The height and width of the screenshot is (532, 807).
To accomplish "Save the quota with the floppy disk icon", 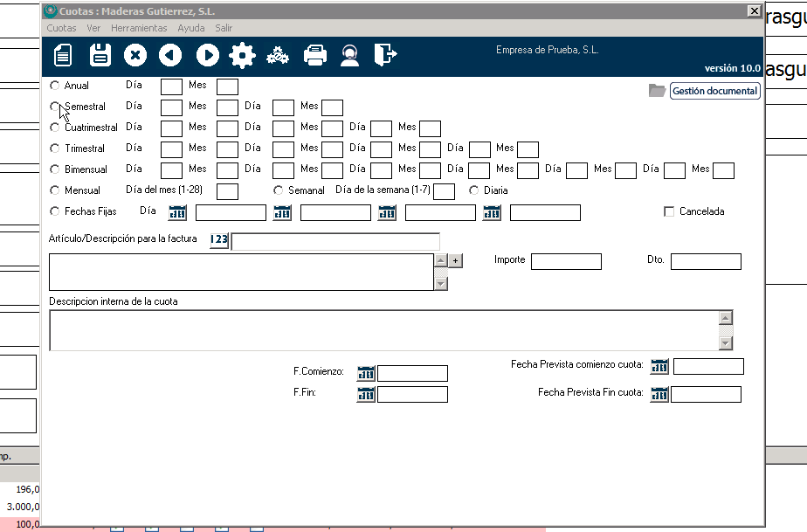I will tap(100, 56).
